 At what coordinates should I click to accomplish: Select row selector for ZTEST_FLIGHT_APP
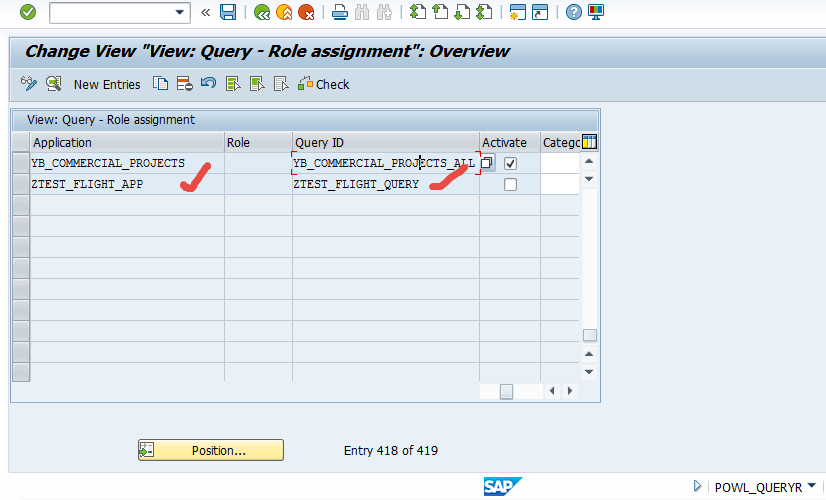click(21, 184)
